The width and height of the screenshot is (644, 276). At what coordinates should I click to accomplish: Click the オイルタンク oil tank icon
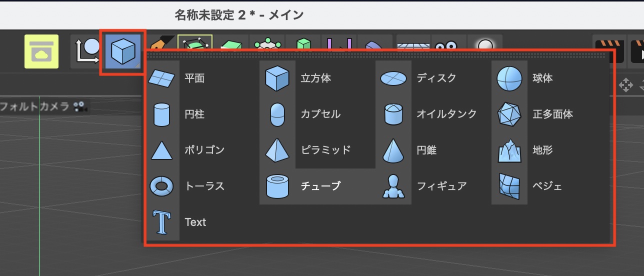[393, 114]
